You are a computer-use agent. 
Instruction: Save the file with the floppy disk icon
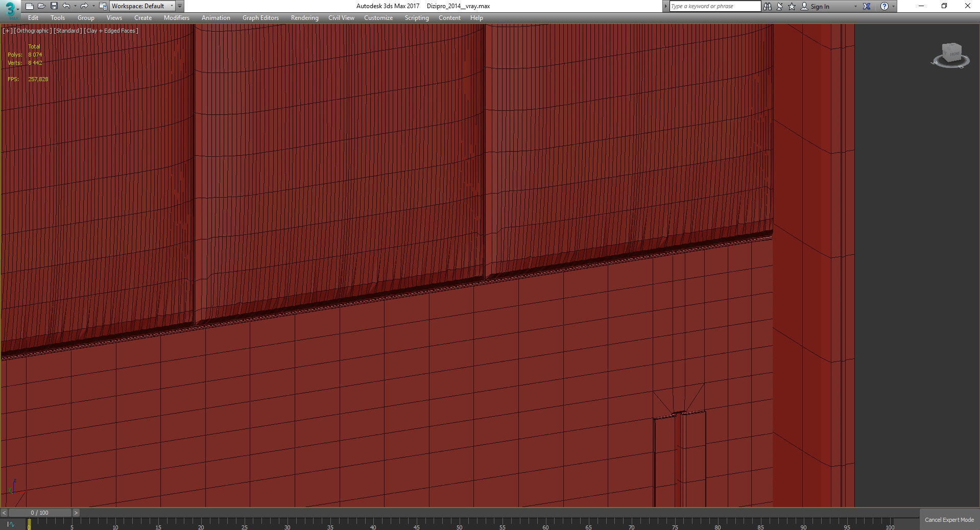[54, 6]
